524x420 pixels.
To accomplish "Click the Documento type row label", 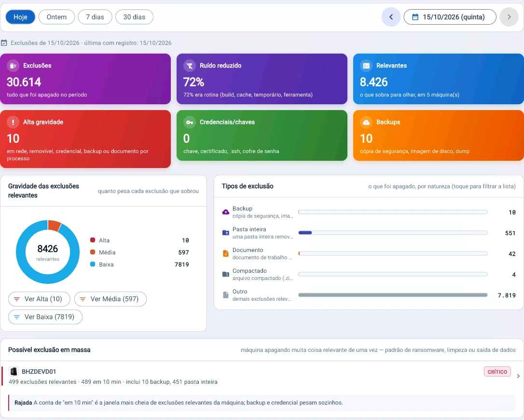I will pos(248,250).
